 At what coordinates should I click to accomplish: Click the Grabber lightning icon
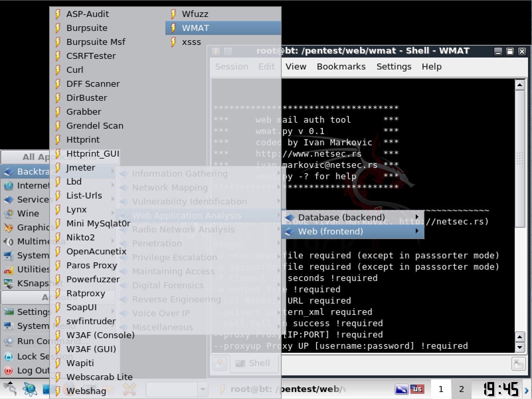click(x=58, y=112)
